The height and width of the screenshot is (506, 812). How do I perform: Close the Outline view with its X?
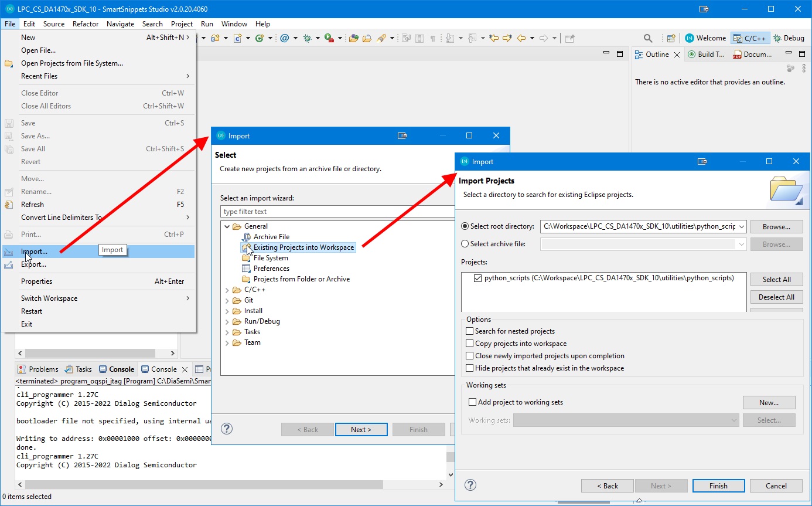[x=677, y=55]
